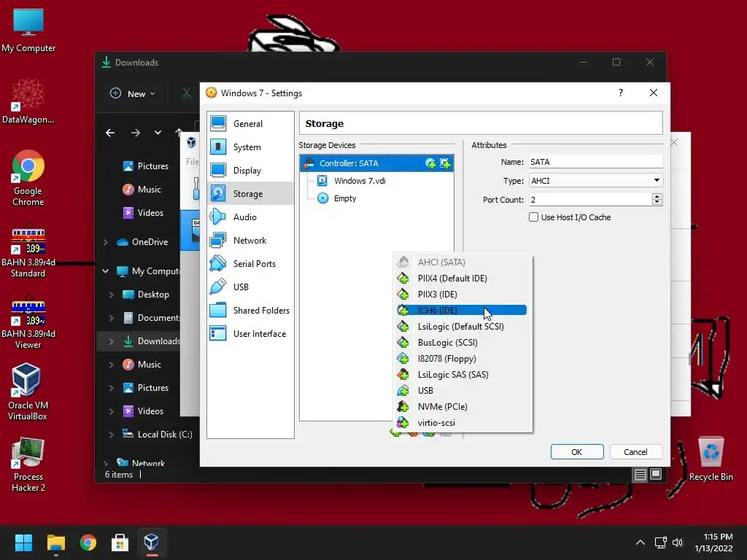Viewport: 747px width, 560px height.
Task: Select OneDrive in navigation pane
Action: click(142, 242)
